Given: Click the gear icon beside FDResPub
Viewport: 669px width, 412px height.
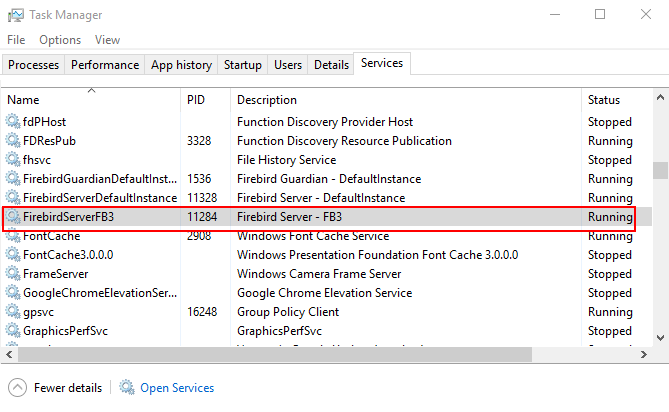Looking at the screenshot, I should coord(13,141).
